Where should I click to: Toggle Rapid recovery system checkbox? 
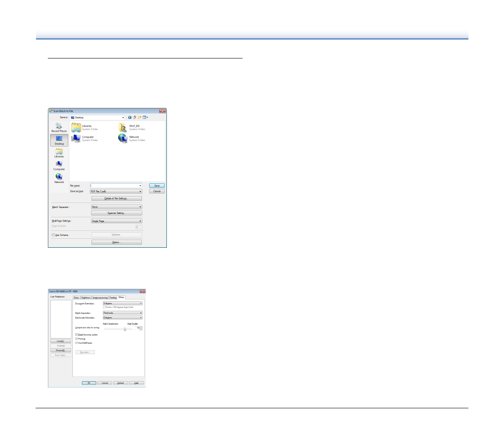coord(76,335)
